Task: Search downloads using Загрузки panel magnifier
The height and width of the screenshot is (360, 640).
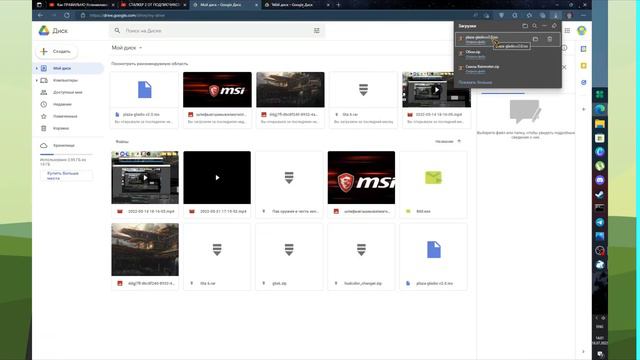Action: point(535,26)
